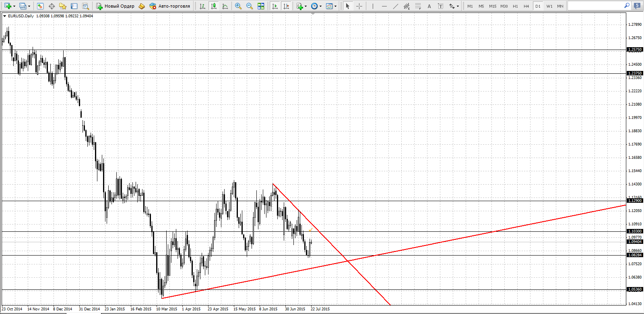Draw a horizontal line
Viewport: 644px width, 314px height.
tap(384, 6)
